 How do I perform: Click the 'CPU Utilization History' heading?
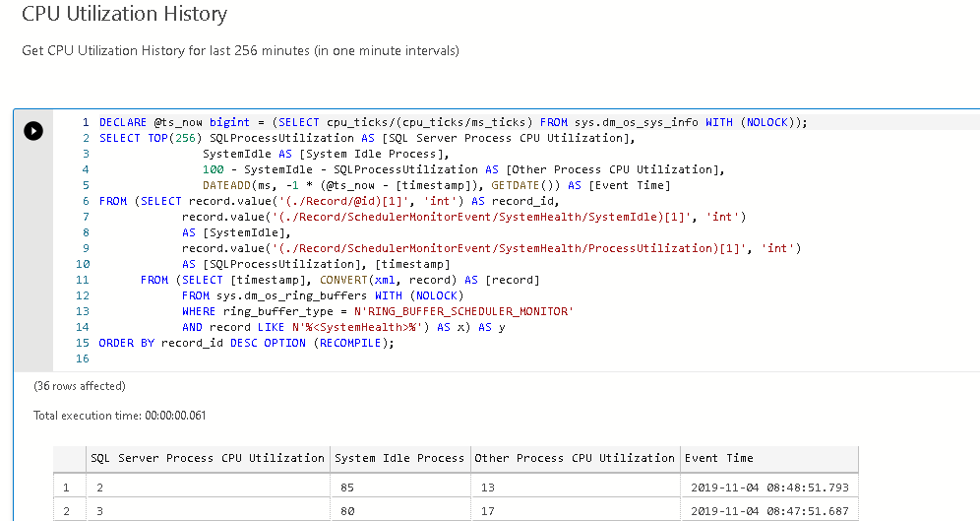124,15
